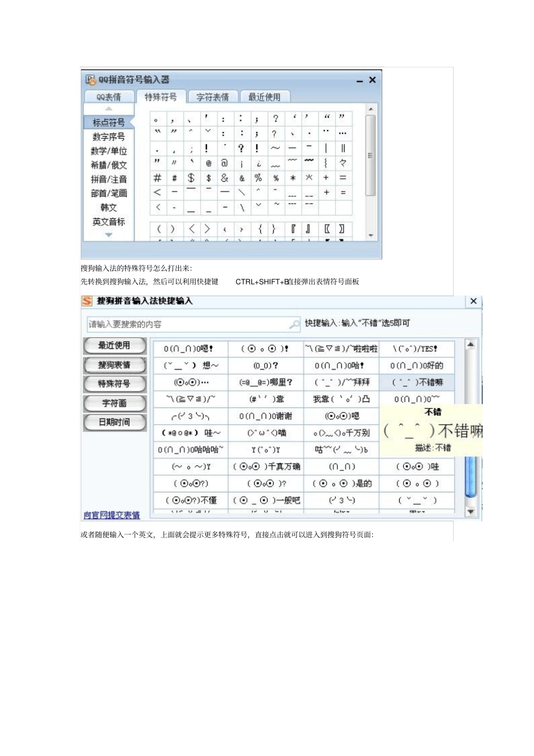Click the category list down arrow
534x756 pixels.
pyautogui.click(x=108, y=234)
